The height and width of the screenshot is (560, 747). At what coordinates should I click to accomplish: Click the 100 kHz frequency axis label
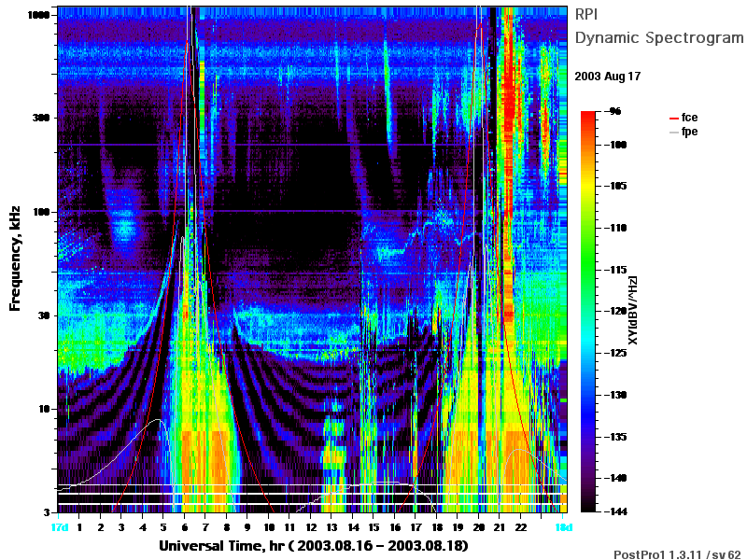click(x=41, y=212)
